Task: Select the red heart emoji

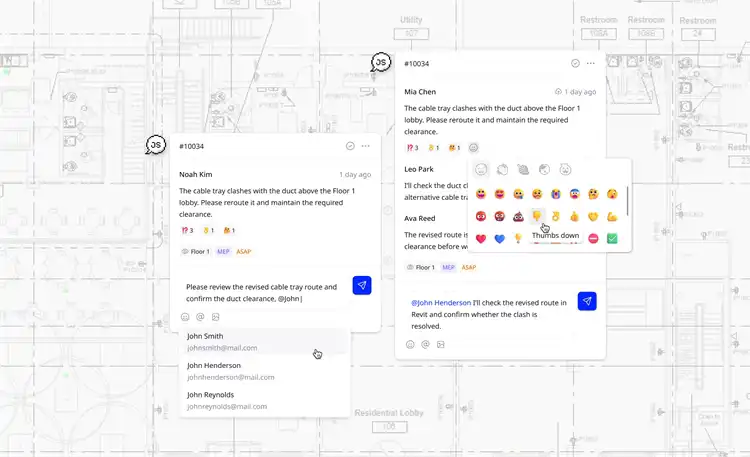Action: [x=481, y=238]
